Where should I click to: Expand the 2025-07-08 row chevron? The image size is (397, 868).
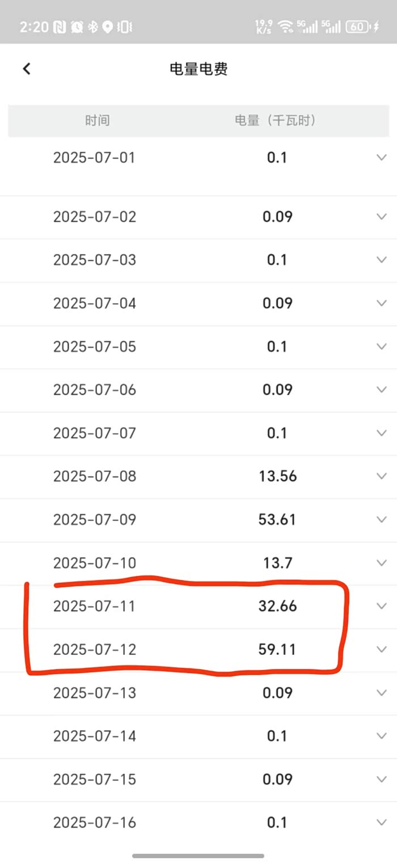(382, 476)
